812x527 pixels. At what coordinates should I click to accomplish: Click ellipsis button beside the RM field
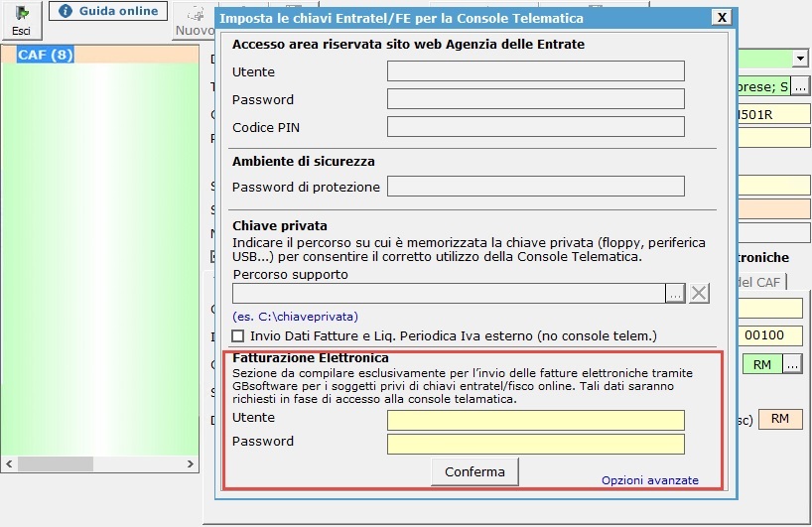792,365
